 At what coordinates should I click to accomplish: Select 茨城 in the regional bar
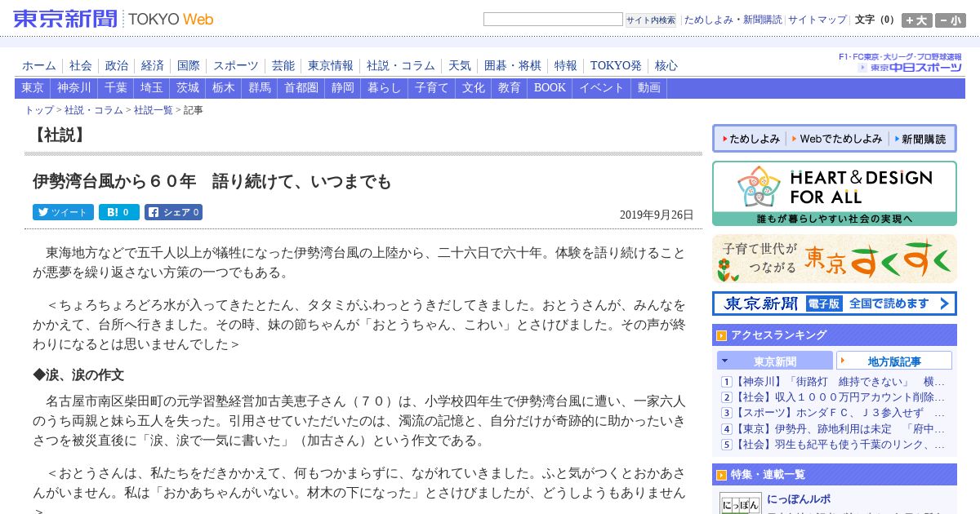tap(188, 88)
